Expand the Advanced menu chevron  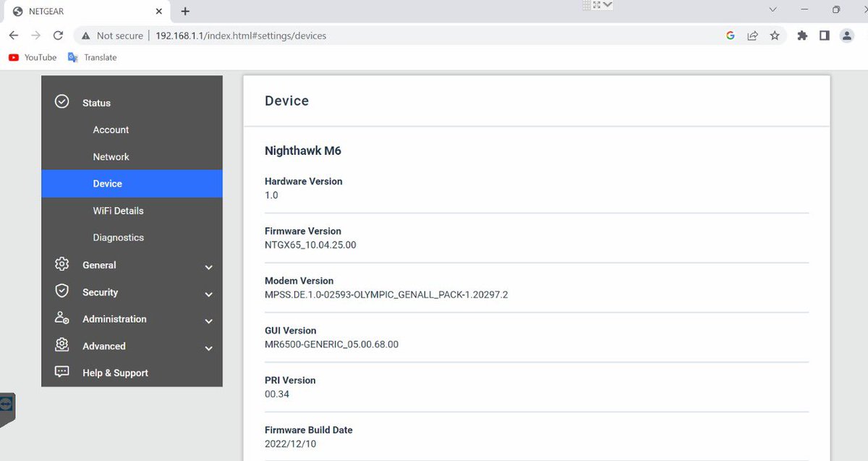[208, 348]
